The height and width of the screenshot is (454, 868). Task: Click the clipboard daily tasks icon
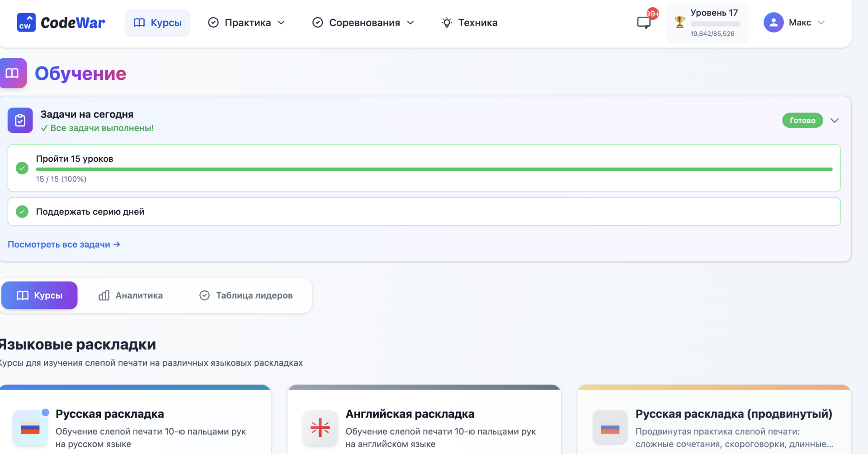[x=20, y=120]
